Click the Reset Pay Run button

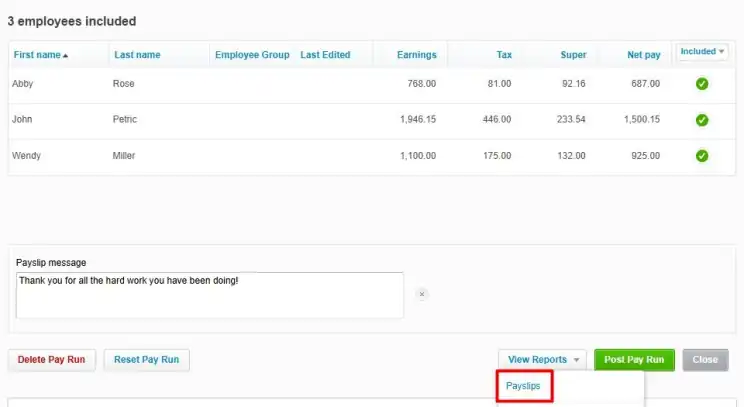coord(146,360)
